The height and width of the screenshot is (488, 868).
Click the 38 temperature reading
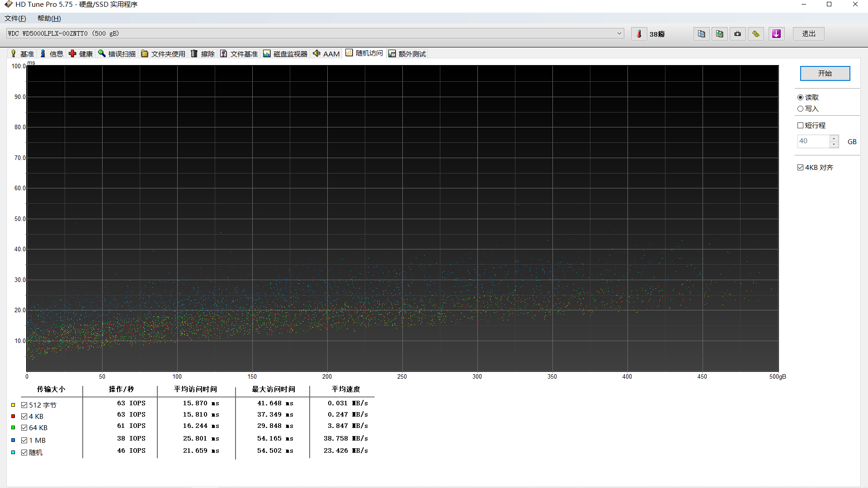point(657,34)
